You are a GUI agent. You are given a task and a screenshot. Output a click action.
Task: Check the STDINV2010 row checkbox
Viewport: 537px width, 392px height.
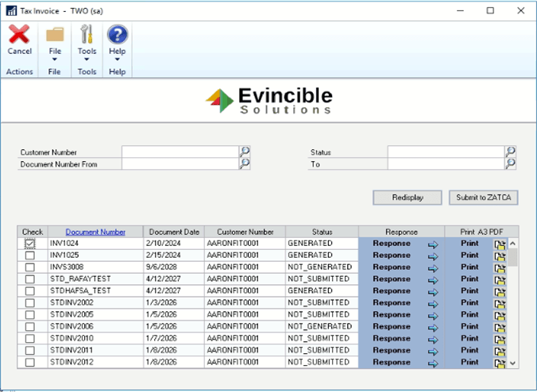coord(30,339)
